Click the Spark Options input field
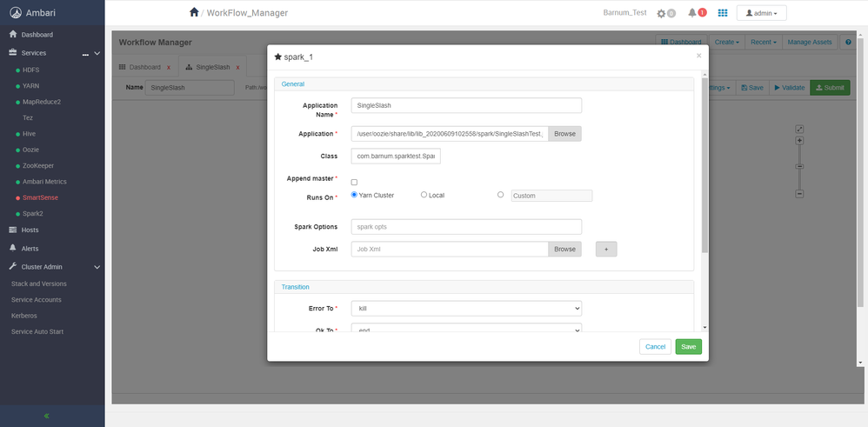The image size is (868, 427). (x=466, y=227)
